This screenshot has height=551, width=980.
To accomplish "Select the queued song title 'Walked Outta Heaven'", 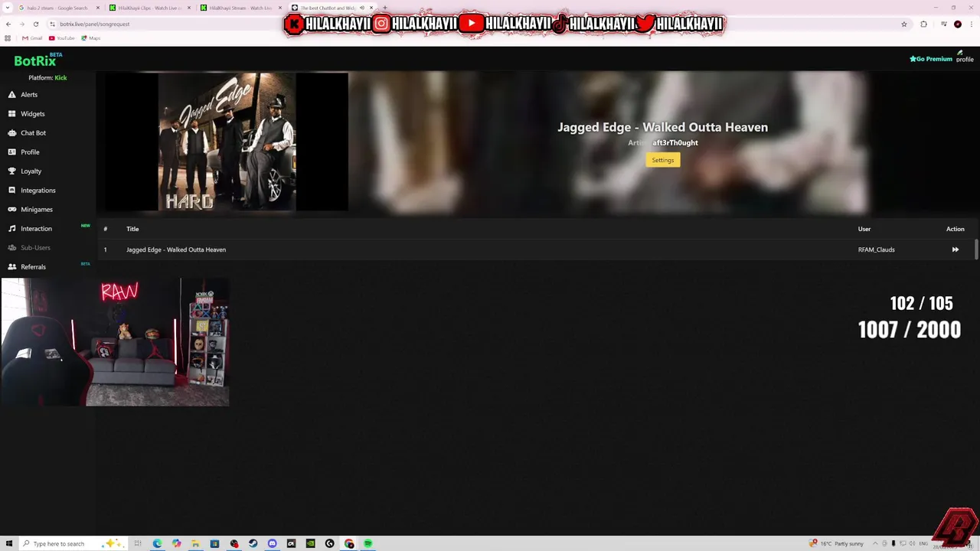I will (x=176, y=249).
